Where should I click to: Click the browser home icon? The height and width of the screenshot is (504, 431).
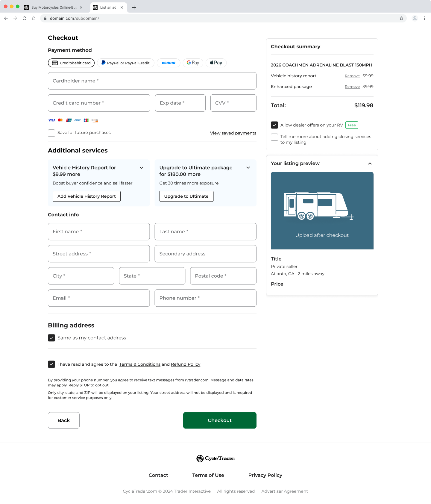34,18
